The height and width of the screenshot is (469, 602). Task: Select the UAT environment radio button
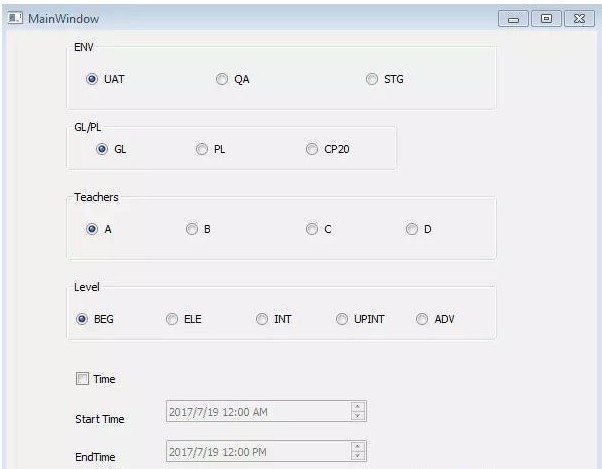(92, 79)
